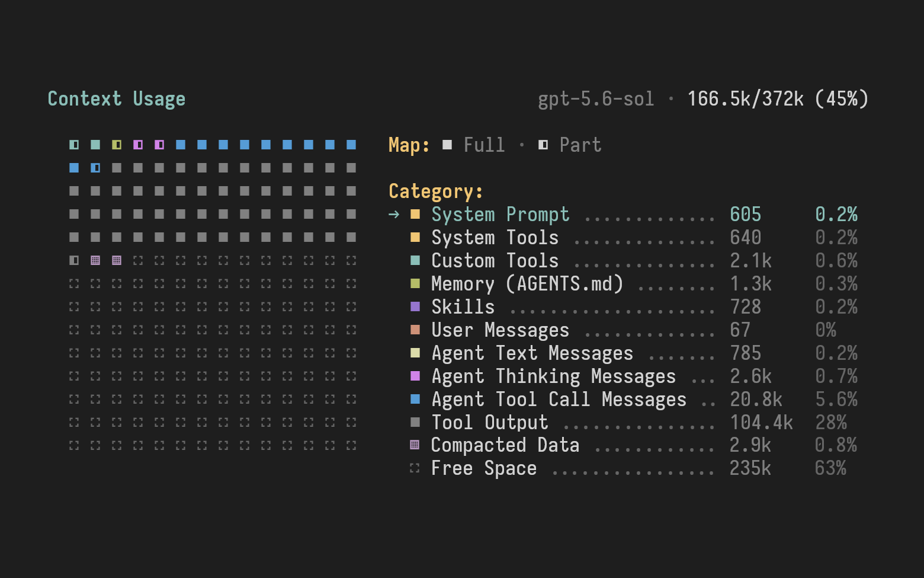
Task: Click the 2.1k Custom Tools value
Action: [751, 260]
